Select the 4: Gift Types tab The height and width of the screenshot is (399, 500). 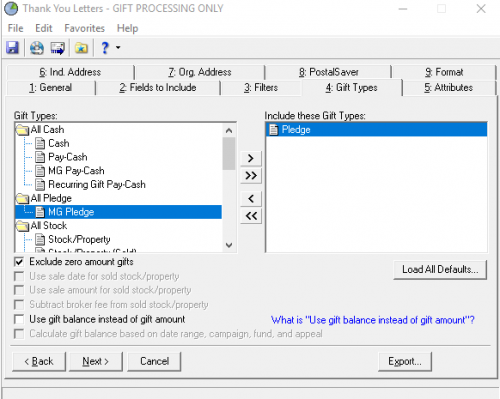click(352, 88)
